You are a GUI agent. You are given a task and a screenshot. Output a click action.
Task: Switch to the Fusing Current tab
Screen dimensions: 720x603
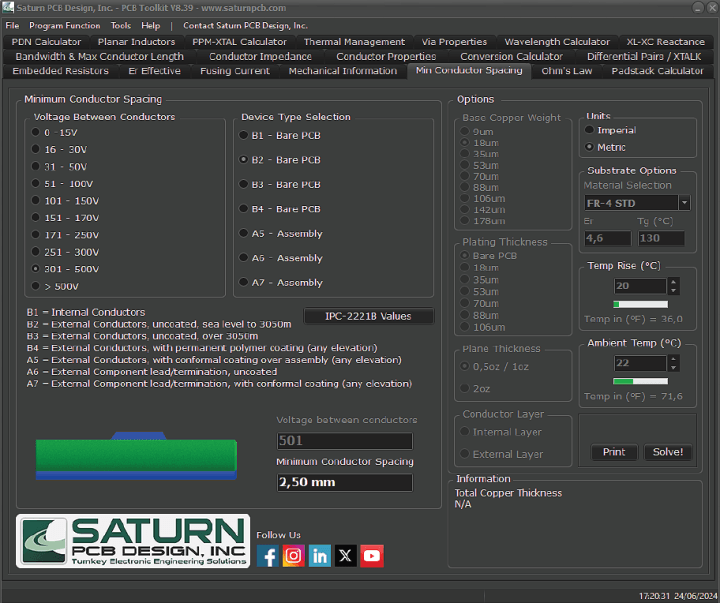tap(235, 71)
